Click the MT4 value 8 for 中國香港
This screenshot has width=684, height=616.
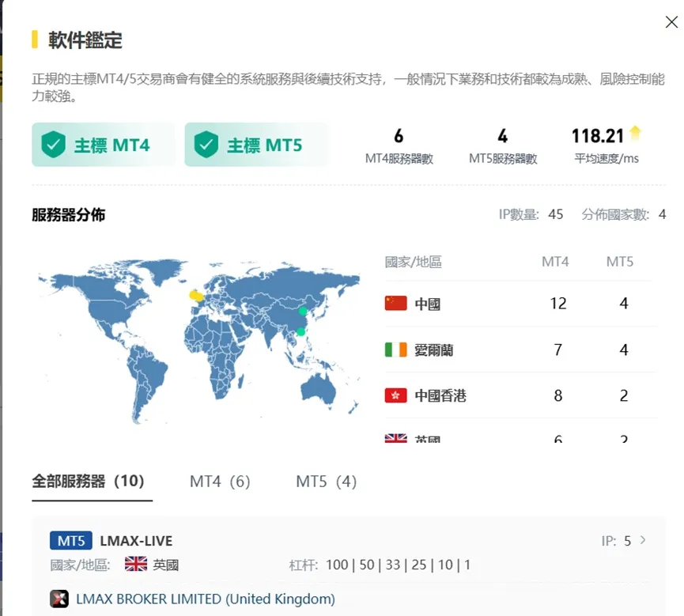tap(558, 395)
